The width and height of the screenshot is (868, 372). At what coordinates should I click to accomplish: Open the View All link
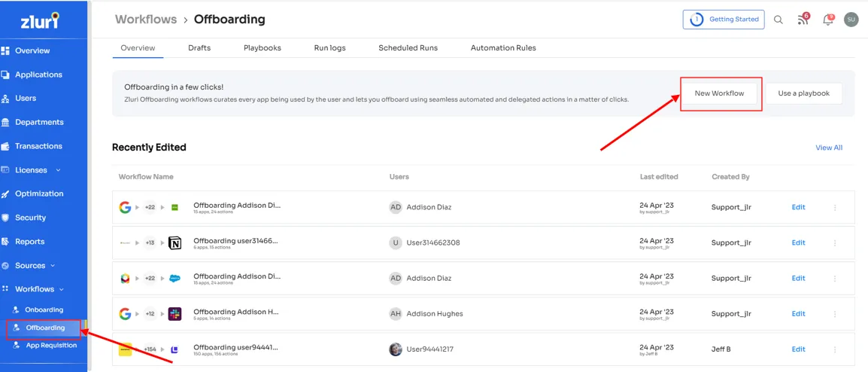[x=829, y=148]
